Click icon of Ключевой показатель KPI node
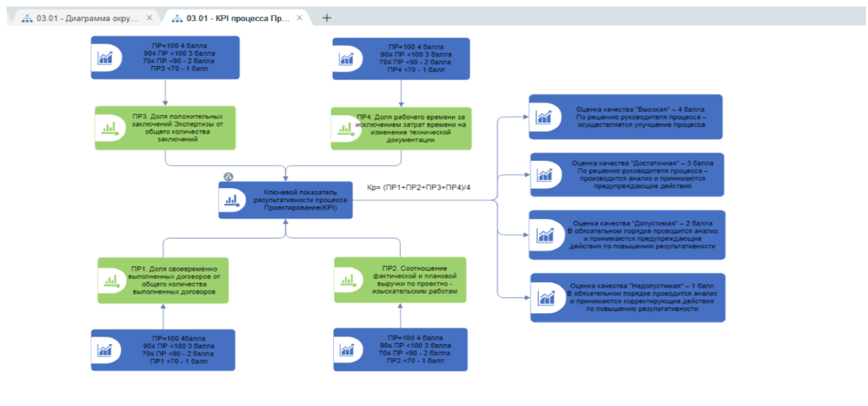This screenshot has height=406, width=868. click(x=232, y=201)
